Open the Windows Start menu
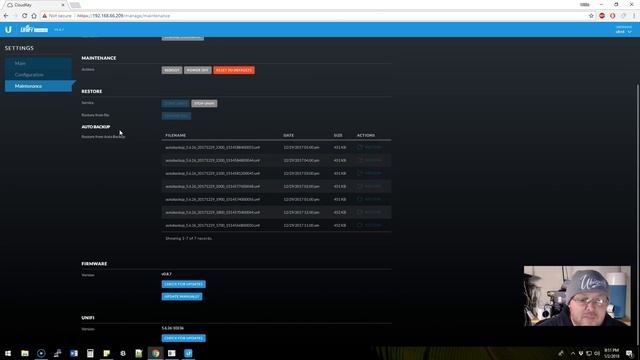The image size is (640, 360). pos(8,353)
